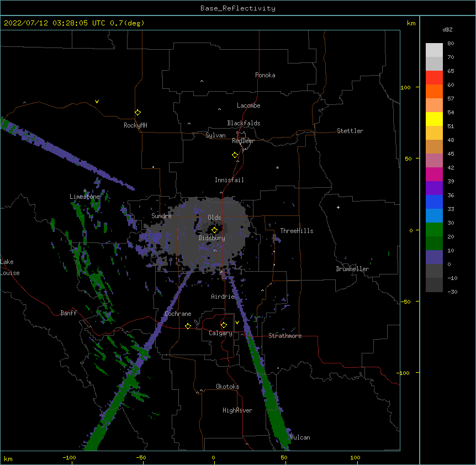Click the RockyMH label

[135, 125]
